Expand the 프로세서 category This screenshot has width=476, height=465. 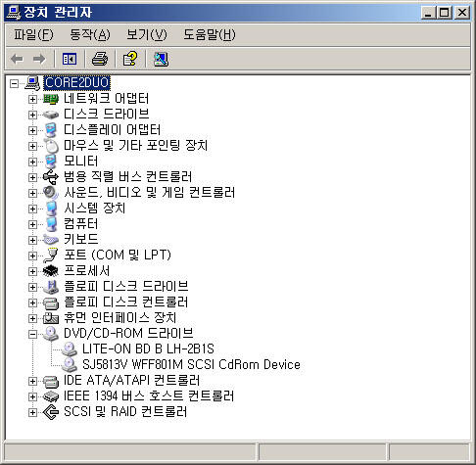point(32,271)
